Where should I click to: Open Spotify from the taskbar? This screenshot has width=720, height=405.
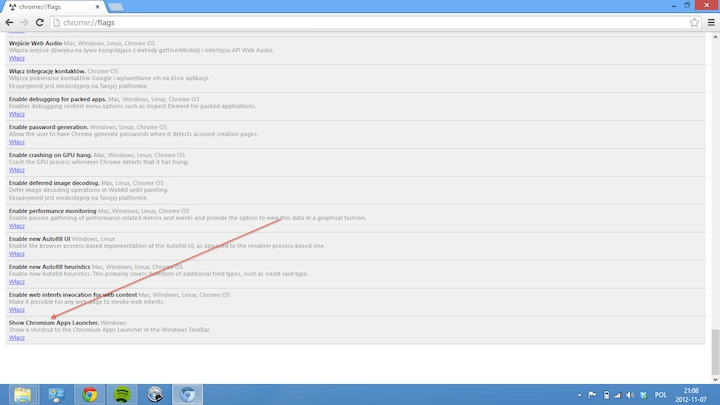pos(122,395)
